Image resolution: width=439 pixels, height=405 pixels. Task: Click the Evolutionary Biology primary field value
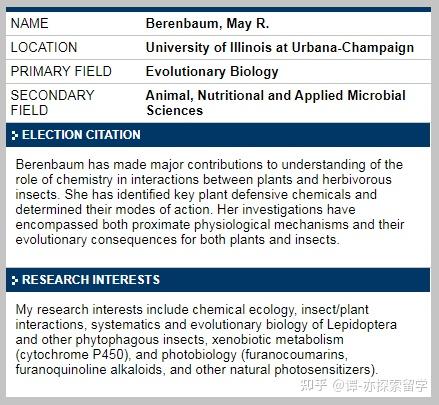212,72
